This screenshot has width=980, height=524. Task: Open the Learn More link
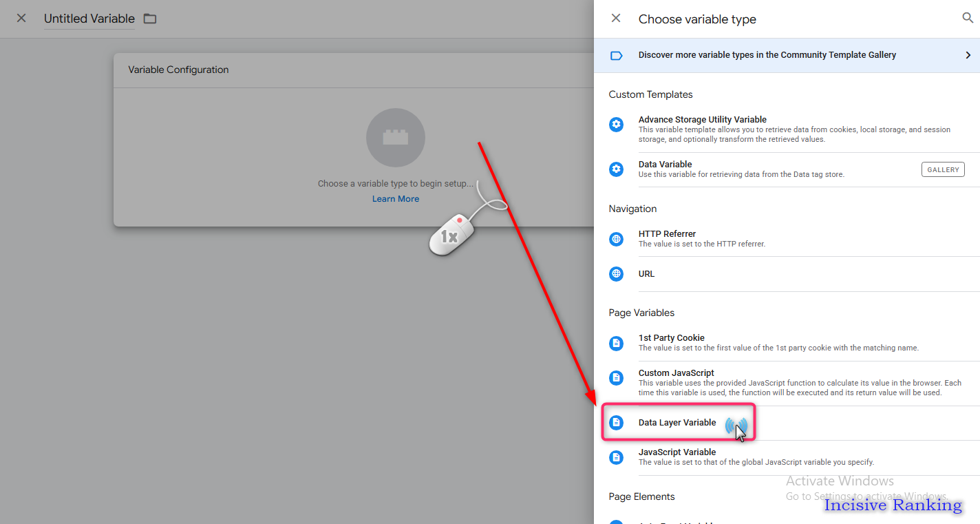(x=396, y=199)
